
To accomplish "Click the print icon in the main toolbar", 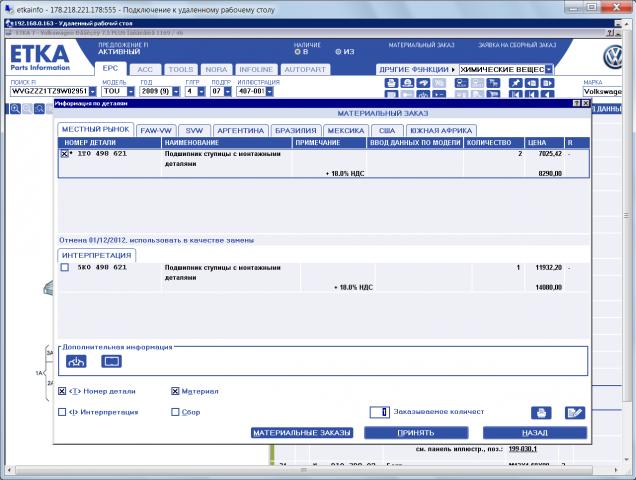I will coord(391,83).
